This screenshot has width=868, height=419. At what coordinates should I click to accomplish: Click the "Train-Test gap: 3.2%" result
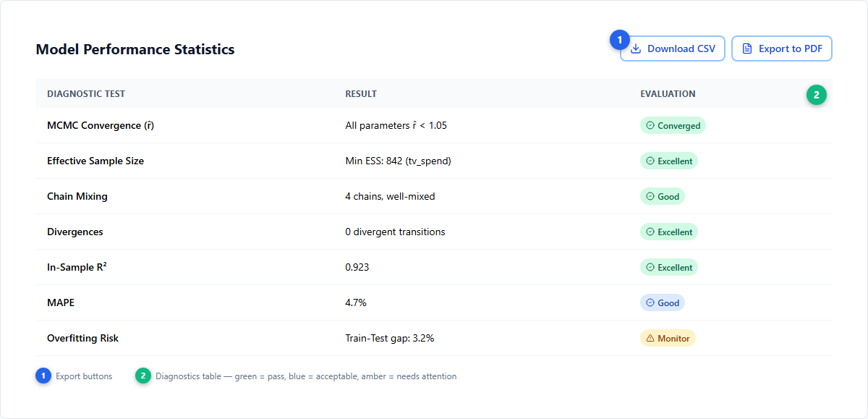(x=390, y=338)
